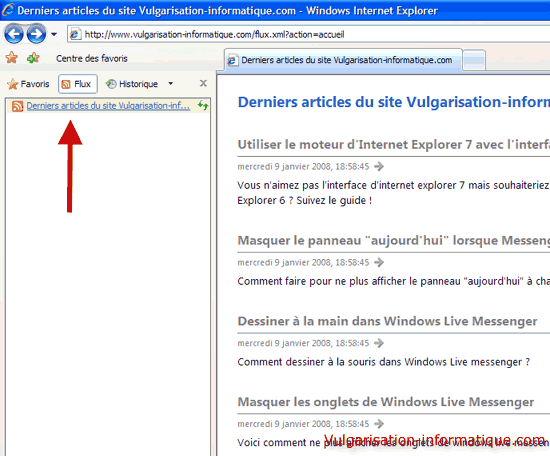The image size is (550, 456).
Task: Click arrow icon after Masquer les onglets date
Action: [x=379, y=424]
